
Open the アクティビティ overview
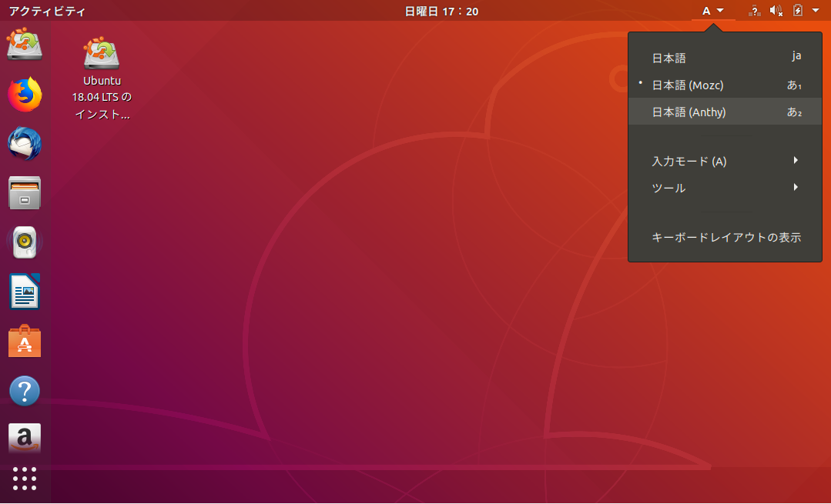[x=47, y=11]
